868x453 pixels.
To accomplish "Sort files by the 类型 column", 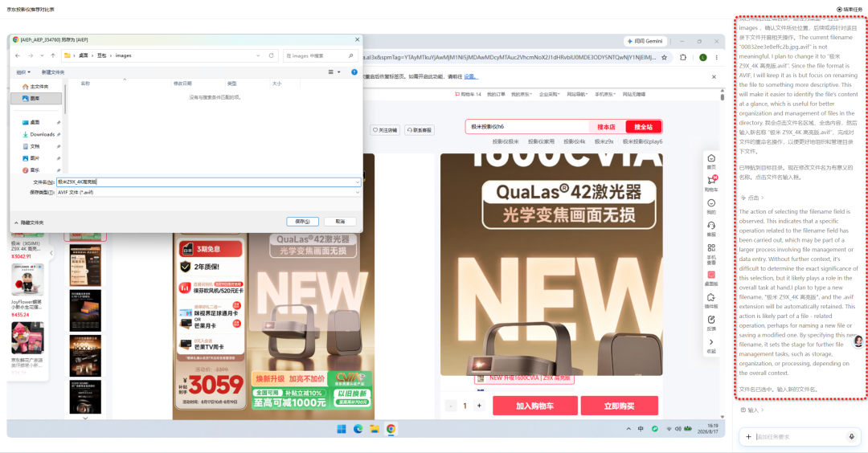I will coord(232,84).
